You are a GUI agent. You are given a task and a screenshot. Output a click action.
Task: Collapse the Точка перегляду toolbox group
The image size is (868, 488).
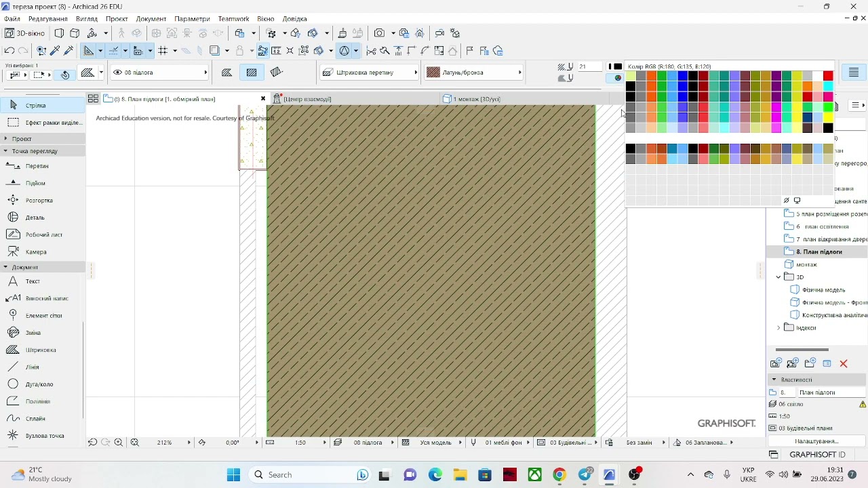(5, 151)
